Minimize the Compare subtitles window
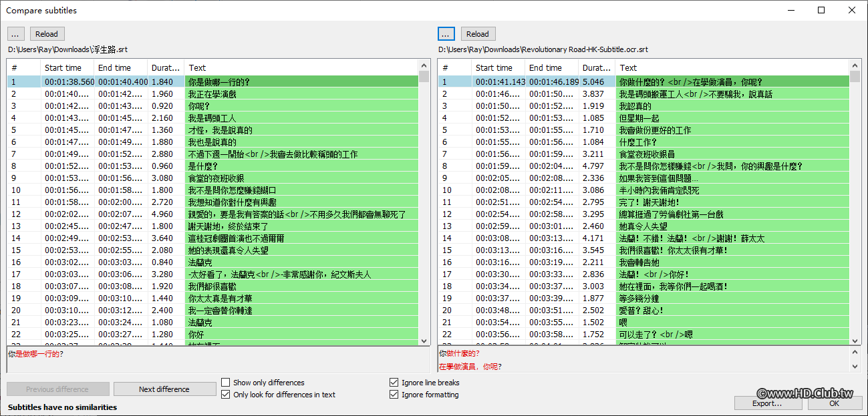The width and height of the screenshot is (868, 416). tap(790, 10)
